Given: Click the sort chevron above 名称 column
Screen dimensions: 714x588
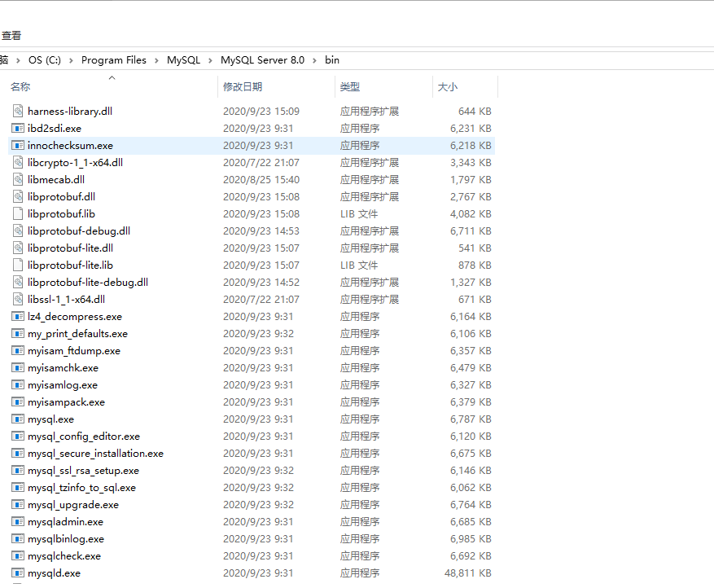Looking at the screenshot, I should tap(112, 78).
